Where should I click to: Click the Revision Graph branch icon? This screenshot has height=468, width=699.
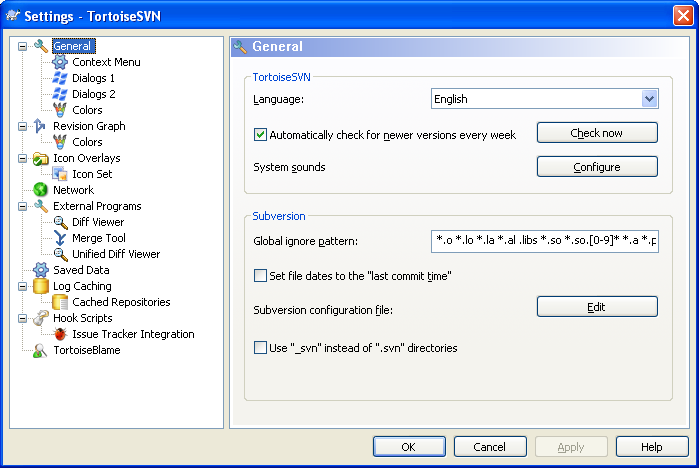(x=40, y=126)
